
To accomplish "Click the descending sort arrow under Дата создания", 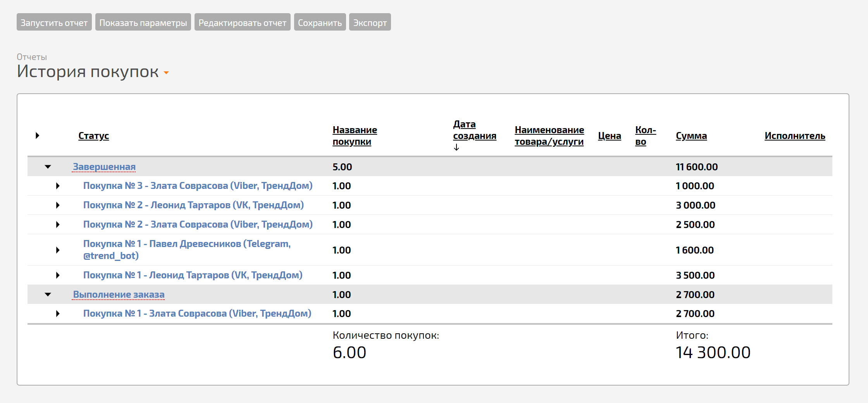I will (456, 147).
